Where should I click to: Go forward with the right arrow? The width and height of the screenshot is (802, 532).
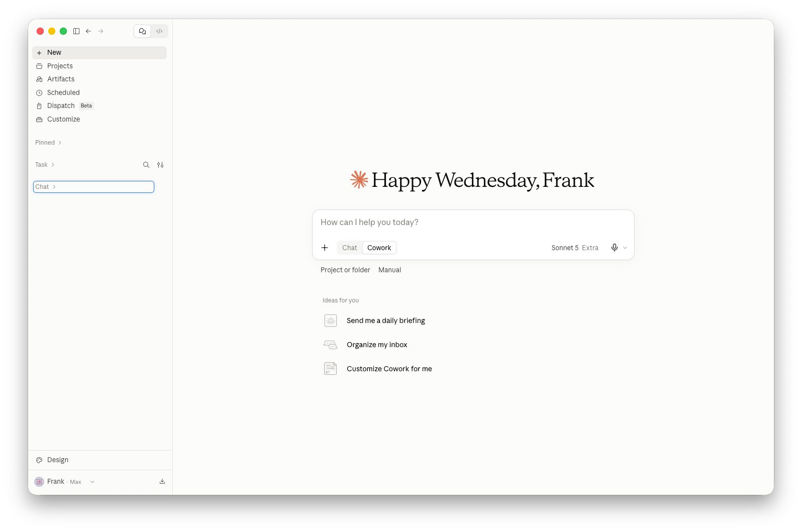[101, 31]
